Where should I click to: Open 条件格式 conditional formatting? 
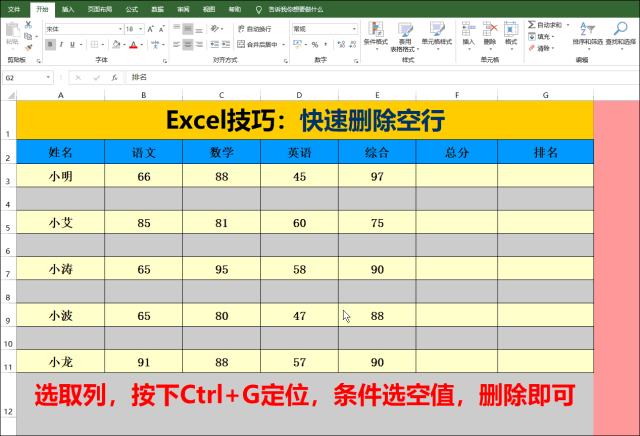(x=376, y=36)
